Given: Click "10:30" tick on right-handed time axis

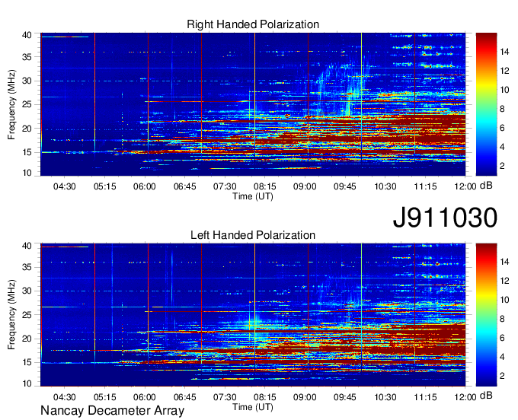Looking at the screenshot, I should coord(385,186).
